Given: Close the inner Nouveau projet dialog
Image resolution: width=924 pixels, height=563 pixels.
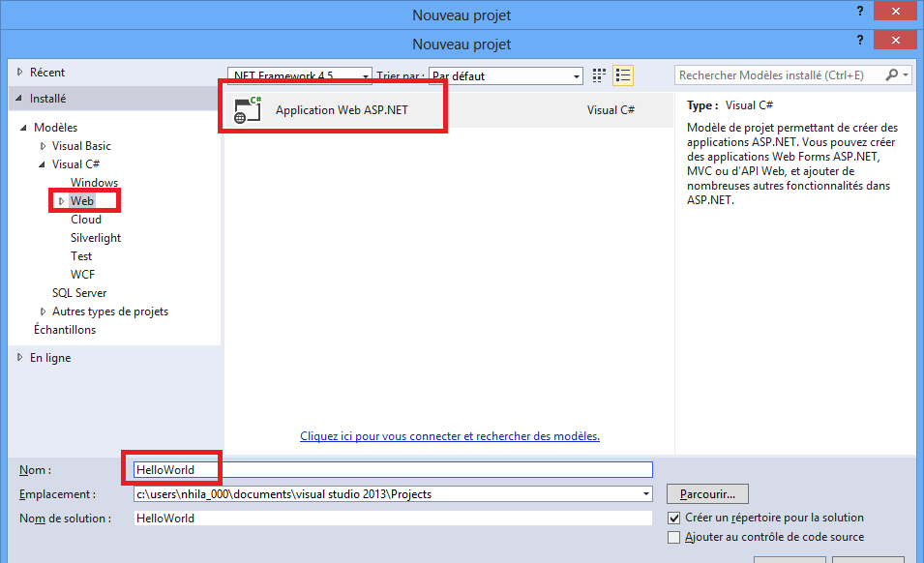Looking at the screenshot, I should coord(895,40).
